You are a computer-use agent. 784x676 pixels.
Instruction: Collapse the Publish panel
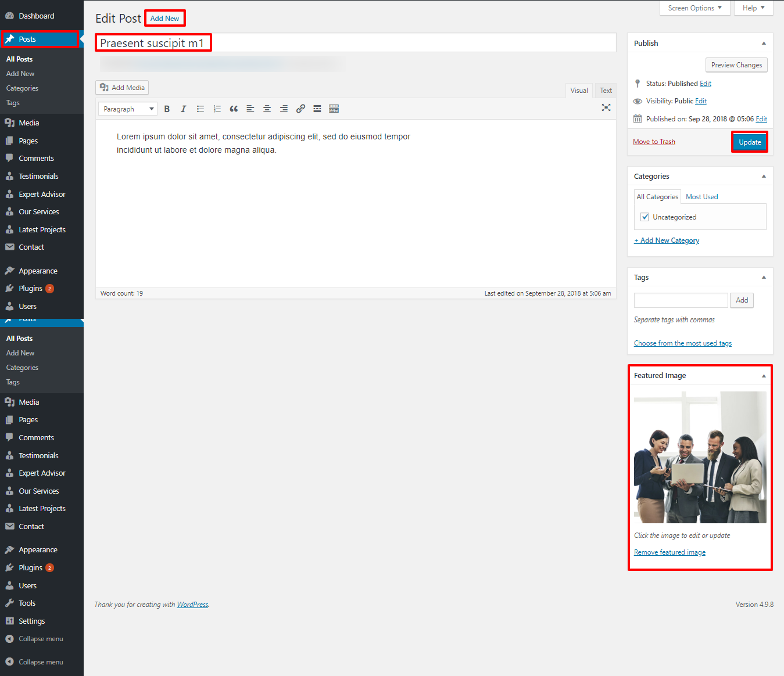pyautogui.click(x=764, y=44)
